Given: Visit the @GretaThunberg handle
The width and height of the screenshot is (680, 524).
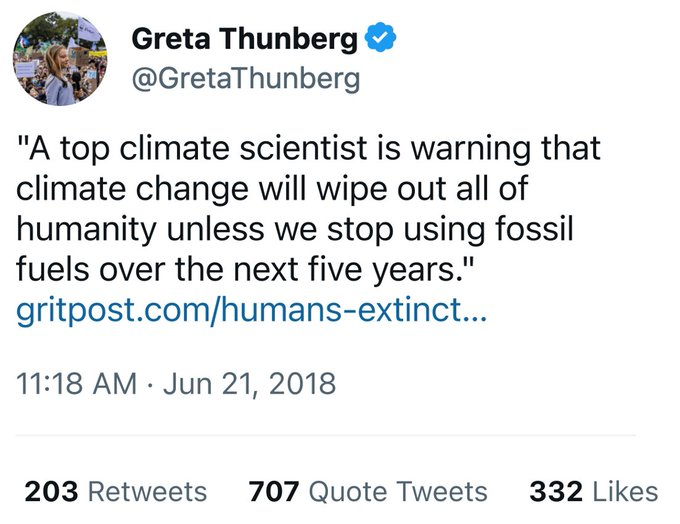Looking at the screenshot, I should (x=246, y=79).
